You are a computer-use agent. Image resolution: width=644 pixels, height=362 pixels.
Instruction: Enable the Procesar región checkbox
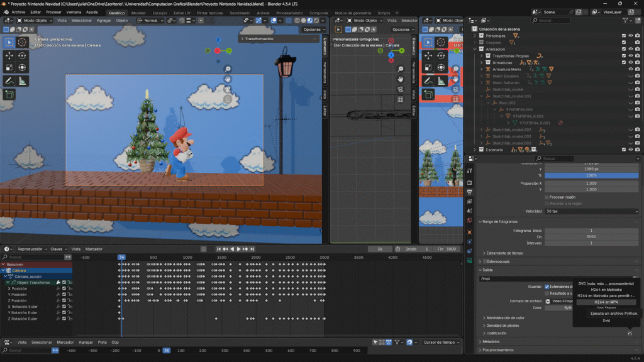[x=547, y=197]
